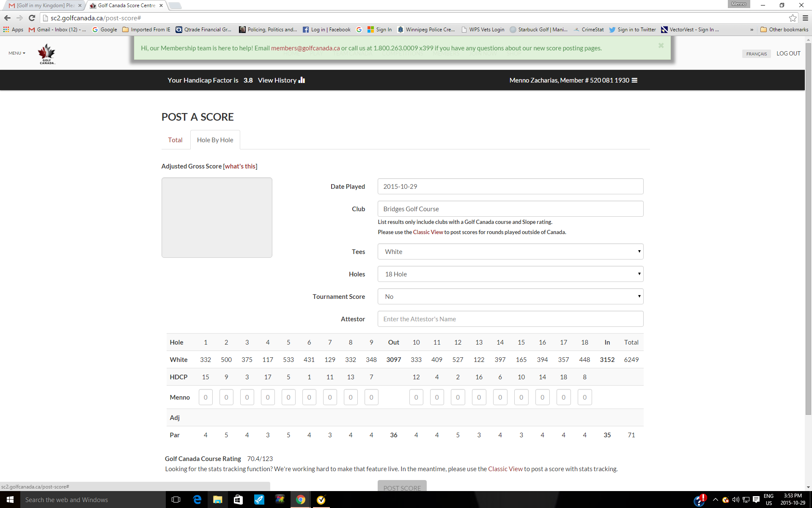Switch to the Total tab

(175, 140)
